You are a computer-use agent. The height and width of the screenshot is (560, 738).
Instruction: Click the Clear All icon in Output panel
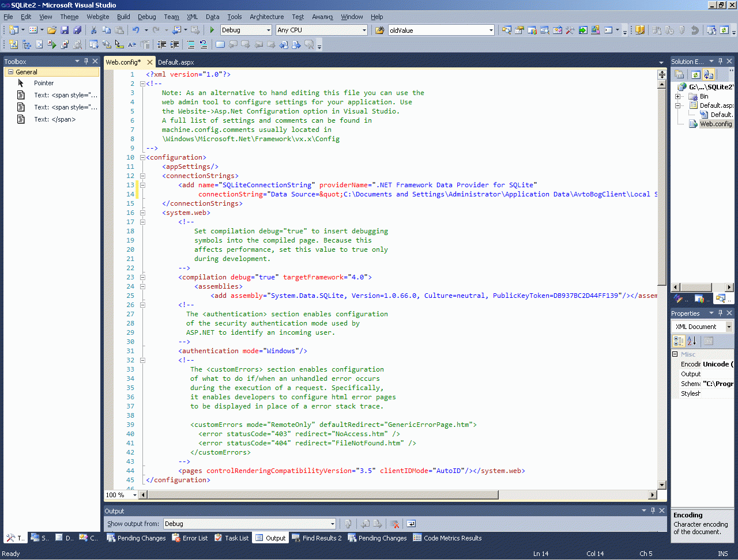click(394, 524)
